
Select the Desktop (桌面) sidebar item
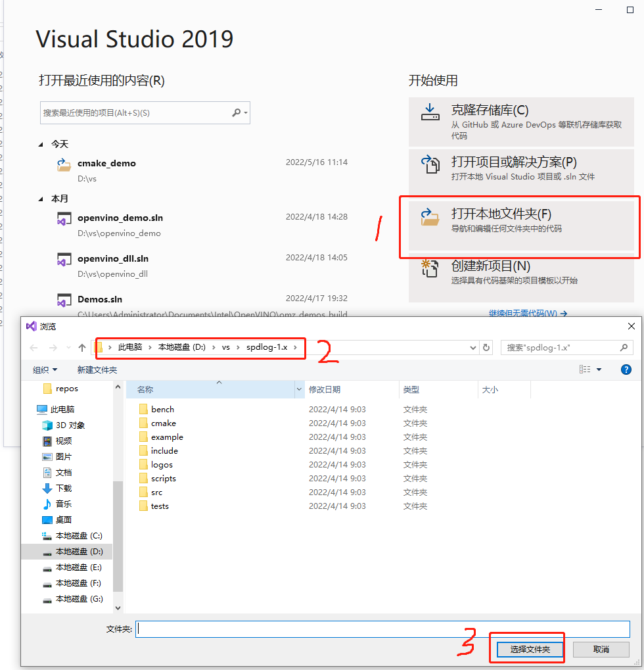click(x=57, y=520)
